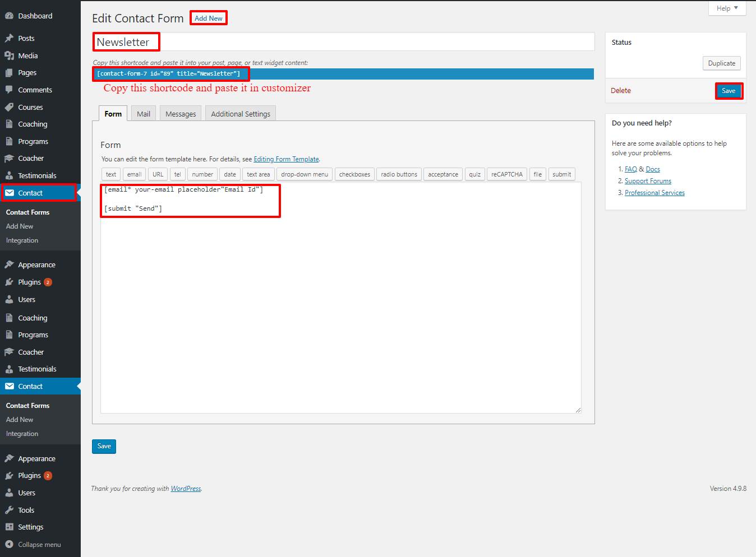The image size is (756, 557).
Task: Click the Pages icon in sidebar
Action: [x=9, y=73]
